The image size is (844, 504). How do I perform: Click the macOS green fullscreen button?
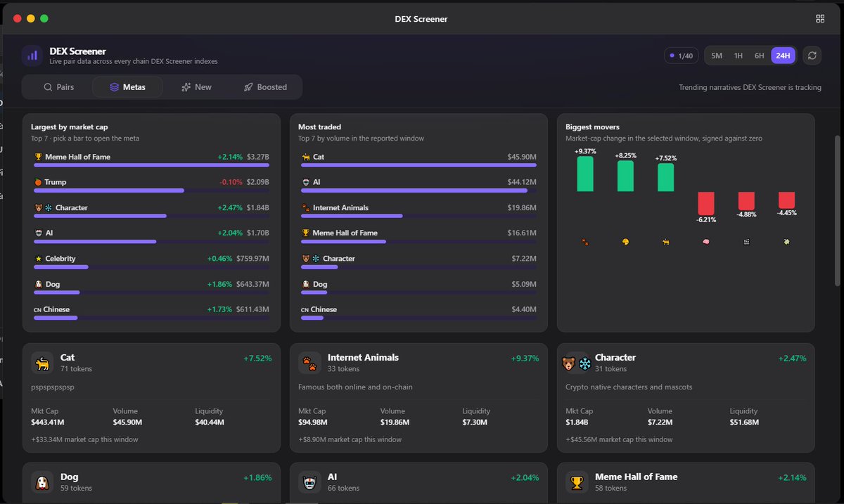click(44, 18)
